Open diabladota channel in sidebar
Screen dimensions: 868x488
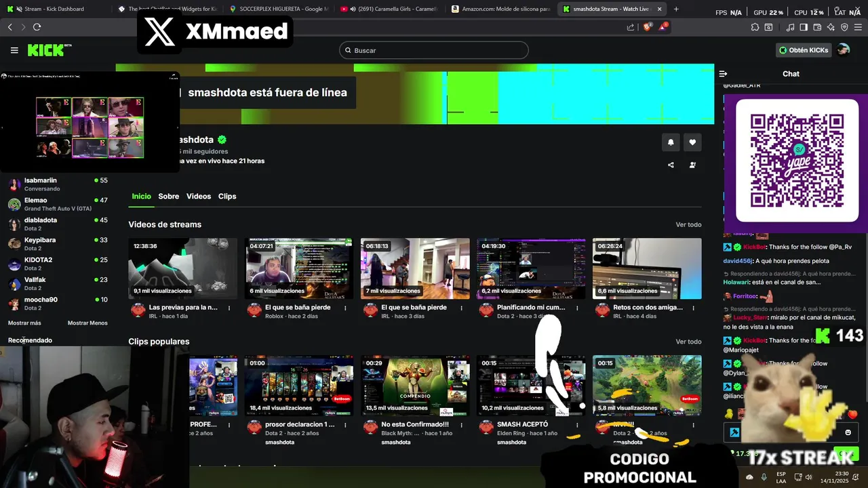coord(58,224)
